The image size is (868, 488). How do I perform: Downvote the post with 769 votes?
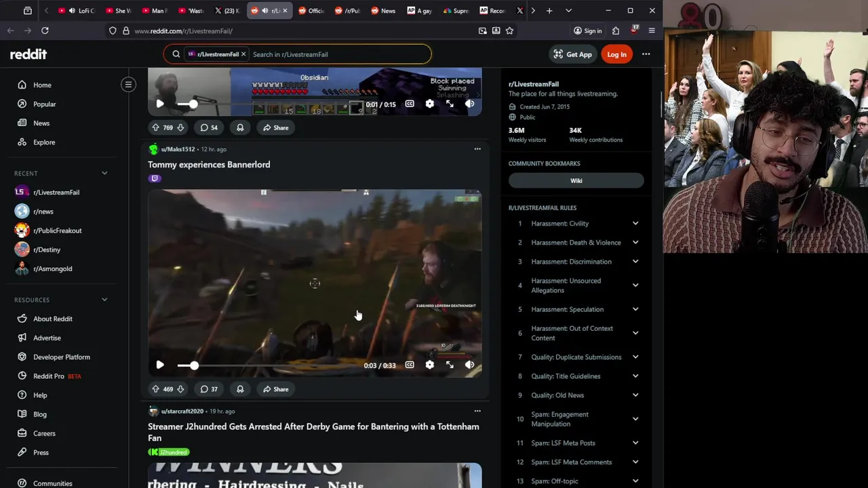(x=180, y=127)
